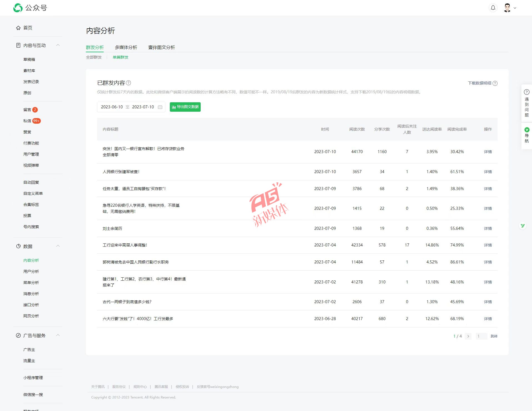Collapse the 内容与互动 sidebar section

(58, 45)
